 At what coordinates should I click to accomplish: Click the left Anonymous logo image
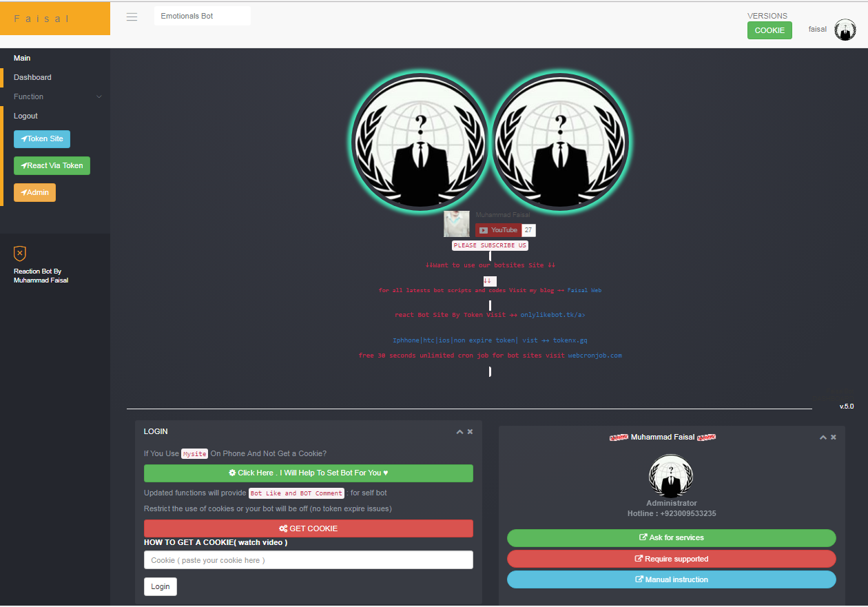tap(420, 141)
